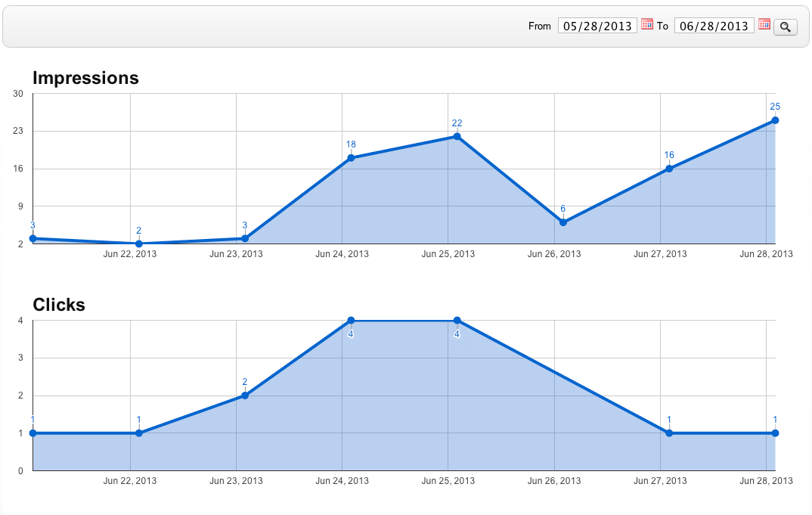Click the Clicks chart heading
The width and height of the screenshot is (812, 515).
tap(59, 305)
